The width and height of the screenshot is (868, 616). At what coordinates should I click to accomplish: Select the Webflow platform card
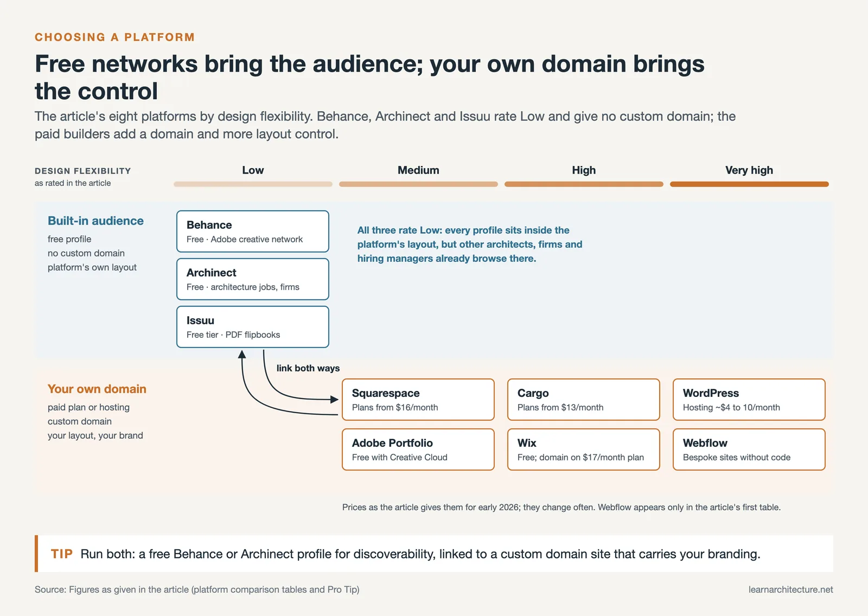pyautogui.click(x=749, y=450)
